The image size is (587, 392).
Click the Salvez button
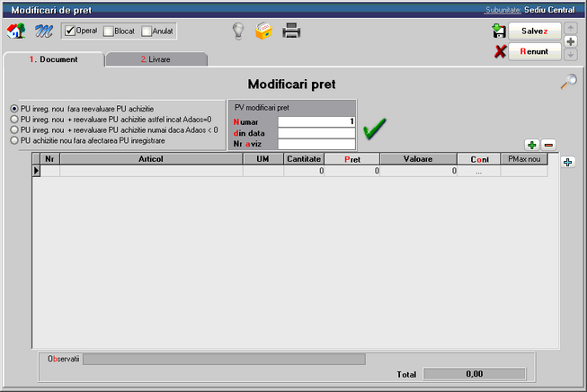tap(535, 31)
